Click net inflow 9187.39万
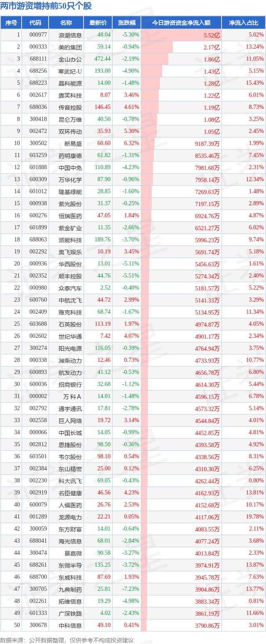266x644 pixels. (207, 144)
